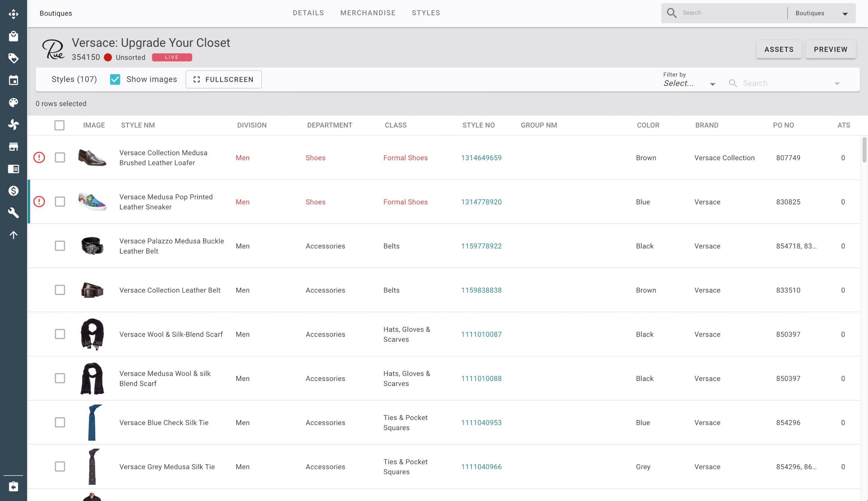868x501 pixels.
Task: Open the Boutiques scope dropdown in top search
Action: click(x=821, y=14)
